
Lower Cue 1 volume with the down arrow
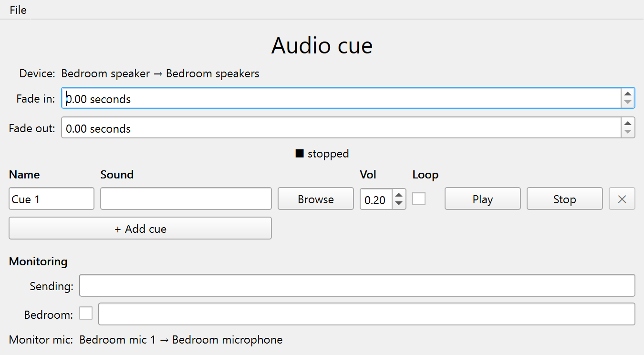(x=399, y=204)
